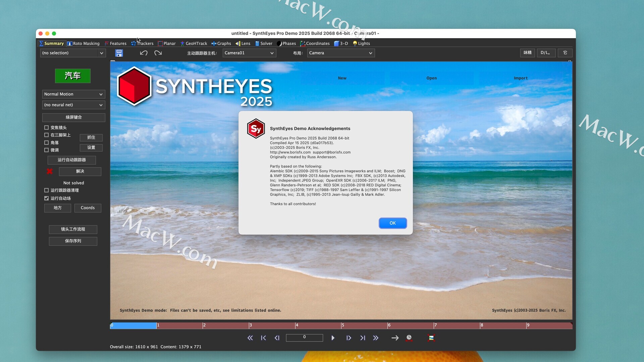Click the 运行自动跟踪器 button
The image size is (644, 362).
pos(72,160)
